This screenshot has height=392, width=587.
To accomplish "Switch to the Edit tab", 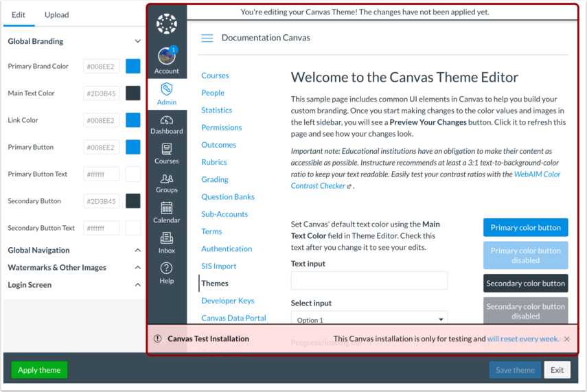I will point(19,15).
